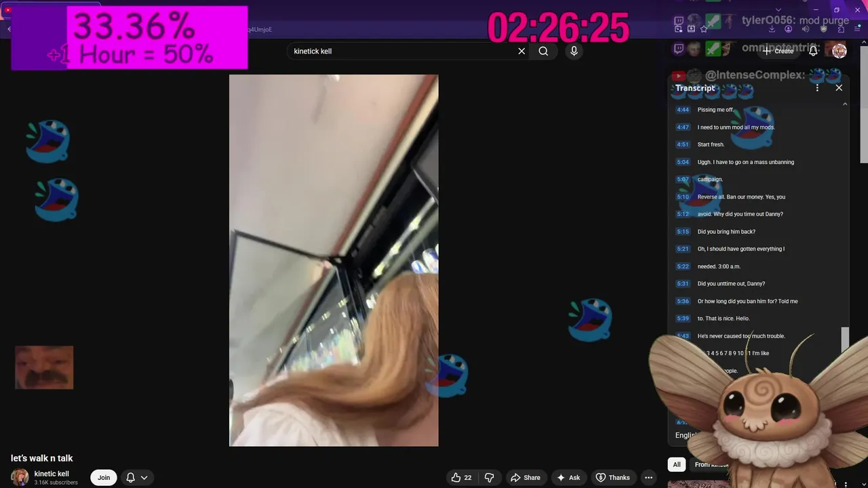This screenshot has height=488, width=868.
Task: Open subscription notification bell dropdown
Action: point(137,478)
